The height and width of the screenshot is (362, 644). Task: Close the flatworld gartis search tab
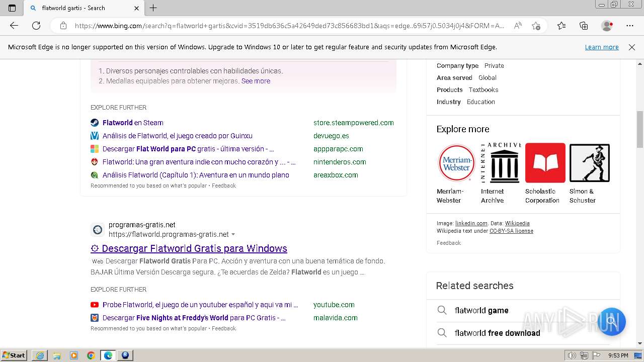click(x=137, y=8)
